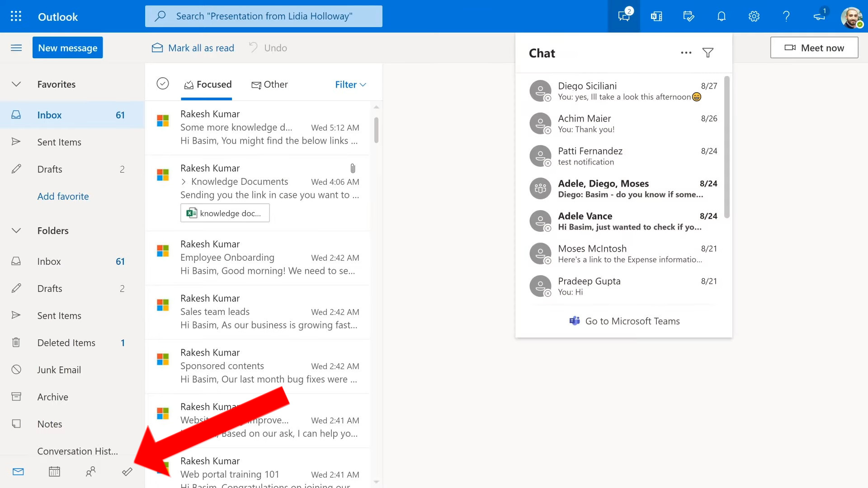The height and width of the screenshot is (488, 868).
Task: Select all messages with the circle checkbox
Action: click(163, 84)
